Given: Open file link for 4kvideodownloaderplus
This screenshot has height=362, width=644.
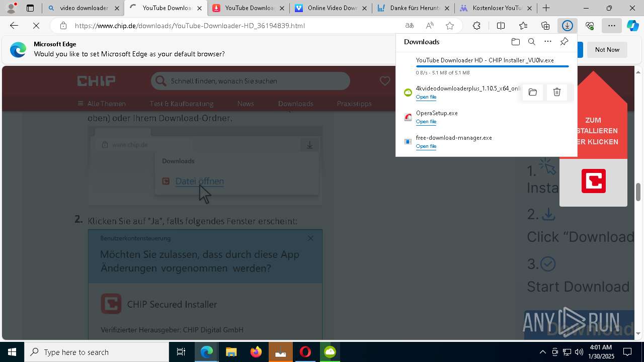Looking at the screenshot, I should click(426, 97).
